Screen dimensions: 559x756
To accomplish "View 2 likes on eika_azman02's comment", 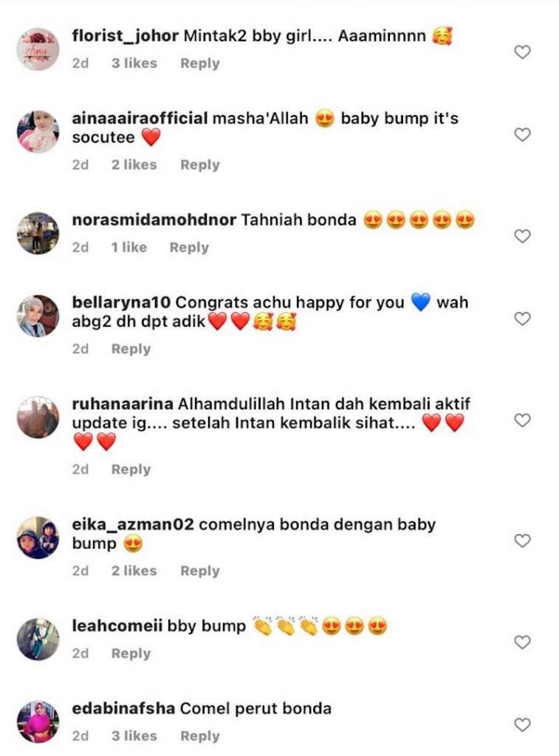I will tap(134, 571).
